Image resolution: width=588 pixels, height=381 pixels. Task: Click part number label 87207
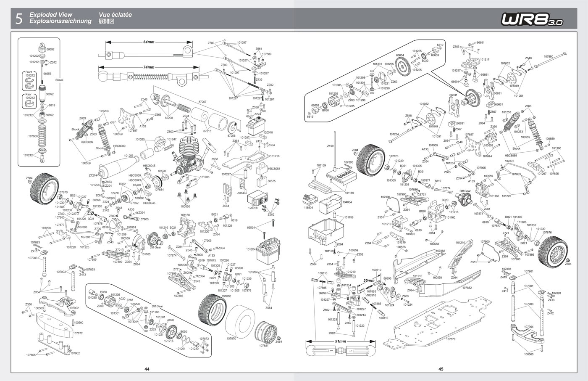[x=202, y=102]
